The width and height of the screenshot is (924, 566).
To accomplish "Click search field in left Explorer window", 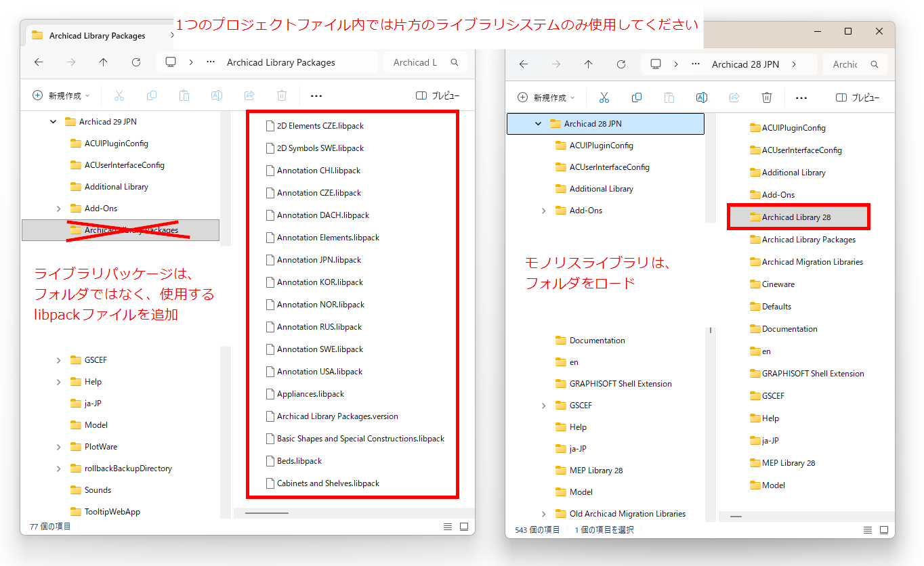I will coord(425,62).
